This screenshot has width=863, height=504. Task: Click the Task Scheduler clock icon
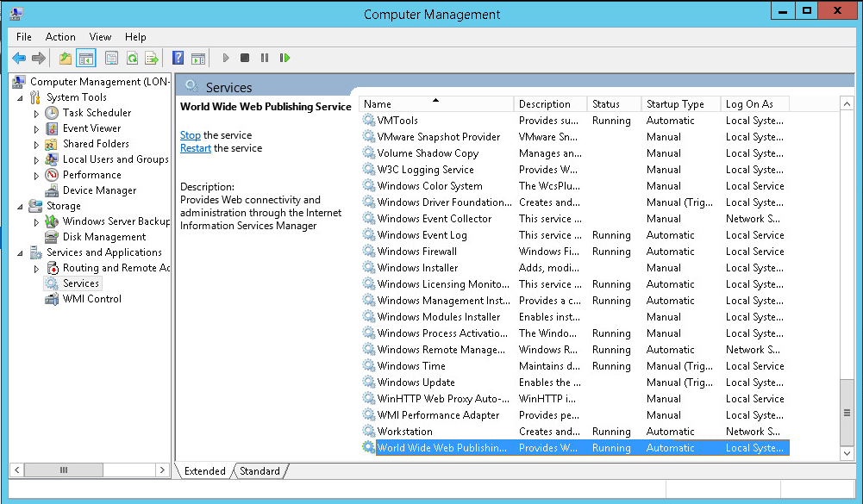[52, 113]
